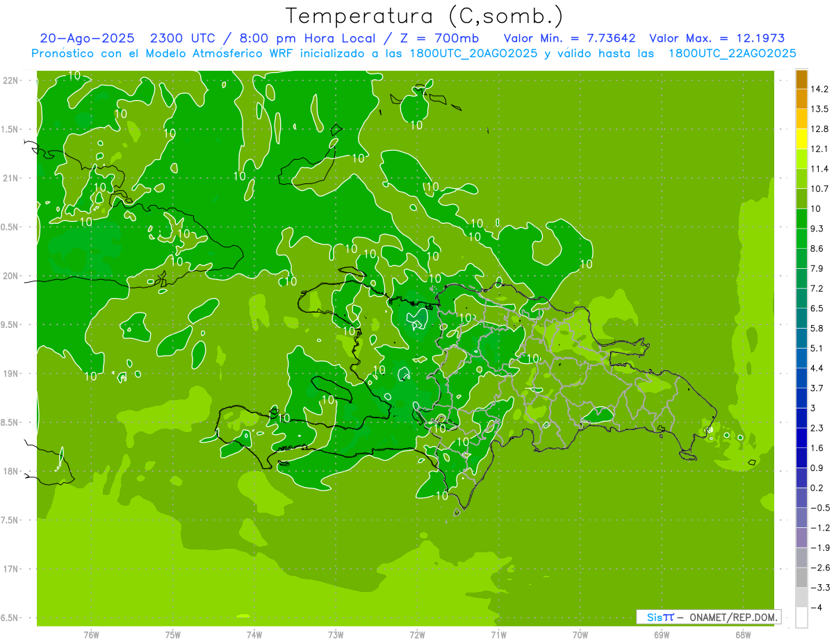Viewport: 834px width, 644px height.
Task: Click the '68W' longitude label
Action: [x=743, y=635]
